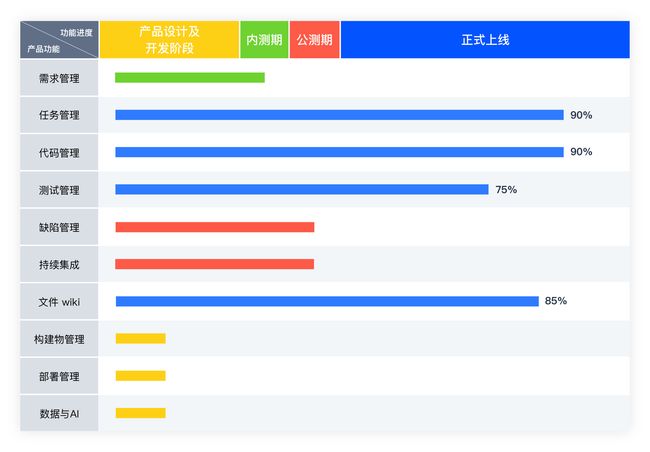Click the 需求管理 row label
This screenshot has width=650, height=452.
tap(59, 78)
